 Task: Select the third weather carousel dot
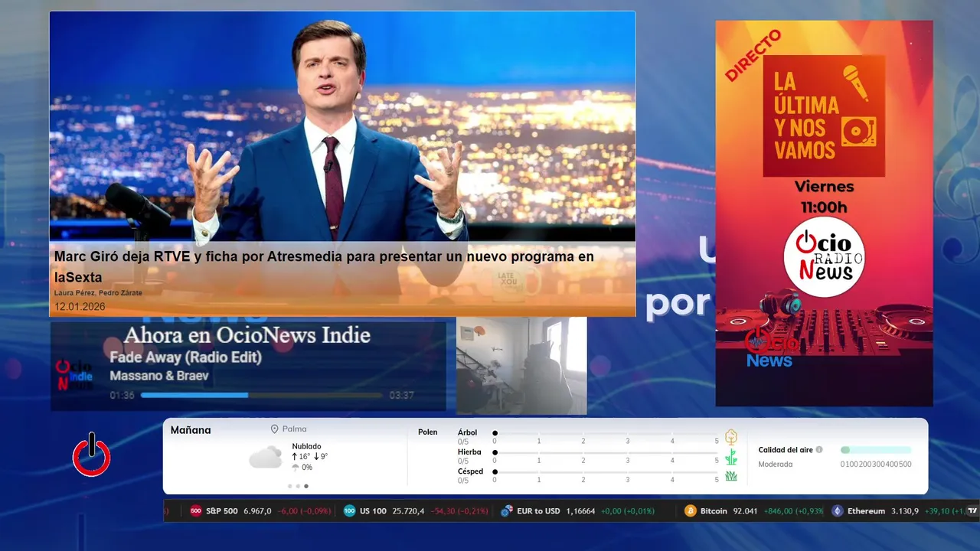306,486
